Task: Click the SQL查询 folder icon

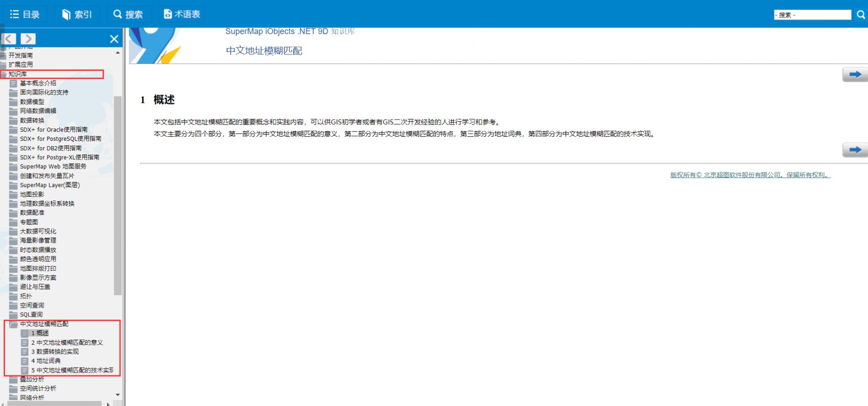Action: [x=13, y=315]
